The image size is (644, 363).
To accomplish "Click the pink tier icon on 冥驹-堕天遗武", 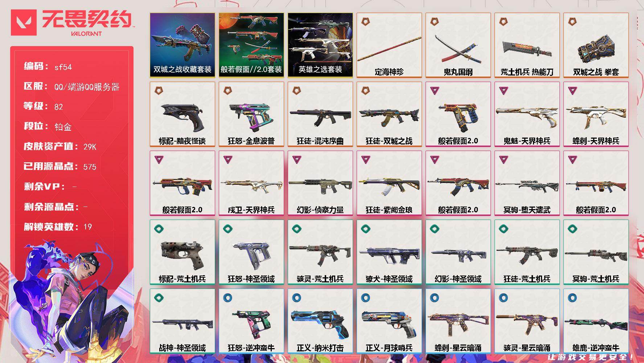I will click(x=504, y=160).
